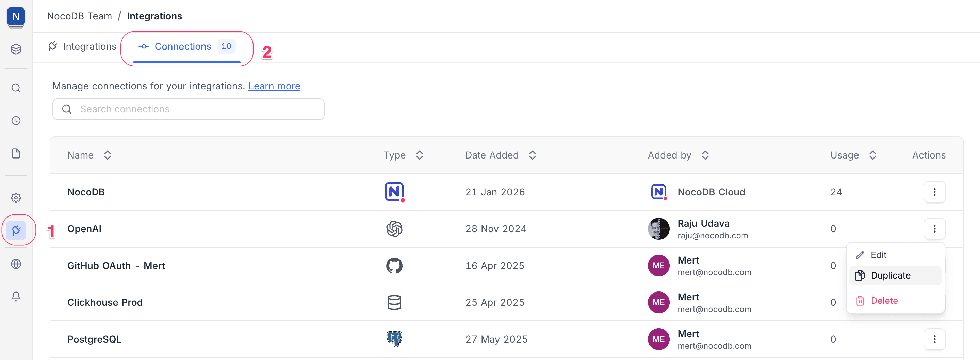Screen dimensions: 980x360
Task: Open workspace settings via the gear icon
Action: (x=16, y=198)
